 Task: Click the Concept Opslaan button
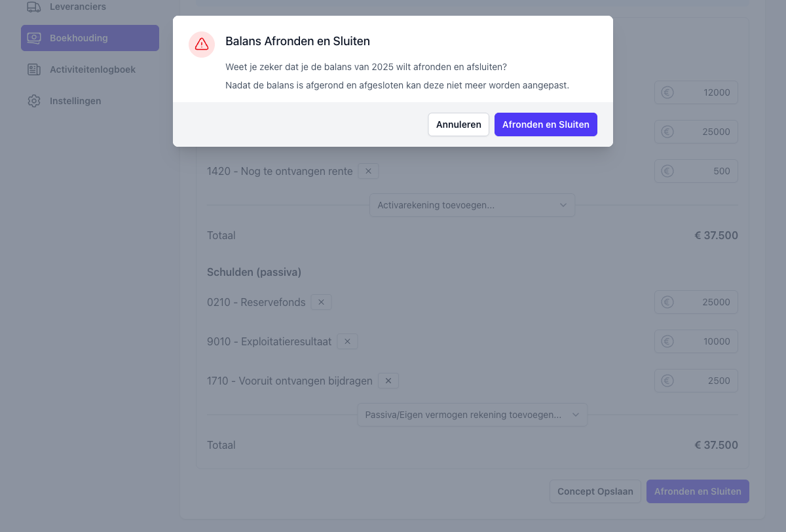click(595, 491)
